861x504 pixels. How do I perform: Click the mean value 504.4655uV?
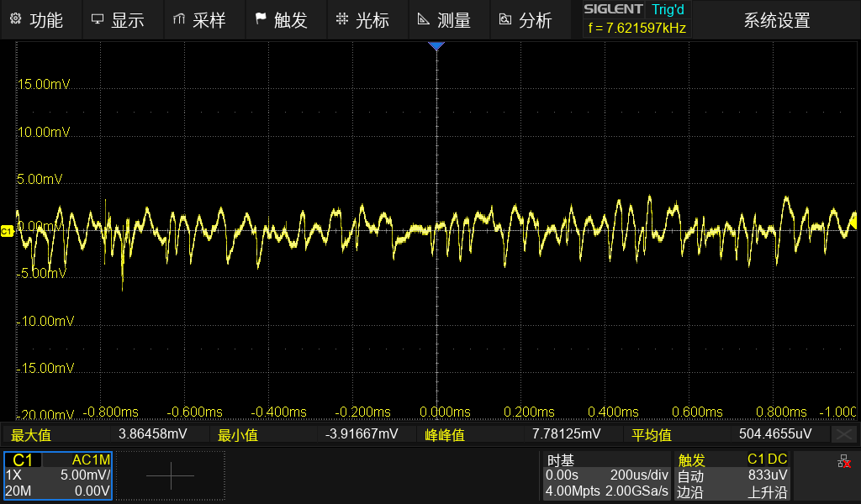[775, 433]
